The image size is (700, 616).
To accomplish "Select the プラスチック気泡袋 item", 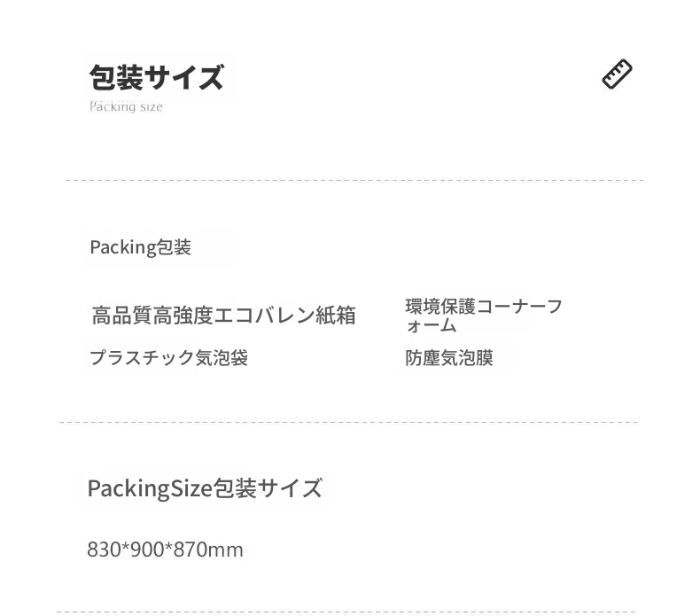I will 168,357.
